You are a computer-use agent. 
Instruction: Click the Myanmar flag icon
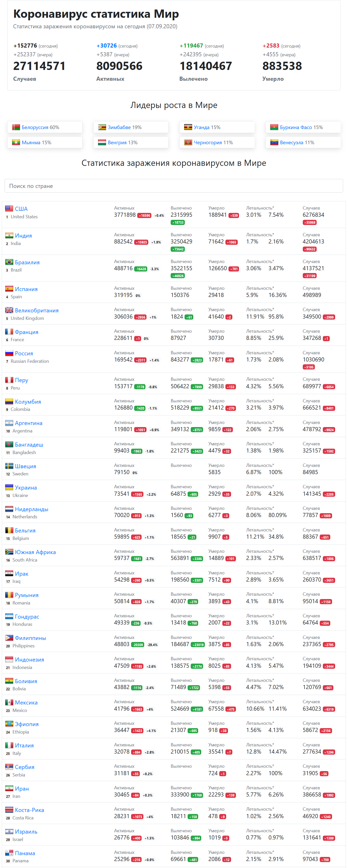16,142
